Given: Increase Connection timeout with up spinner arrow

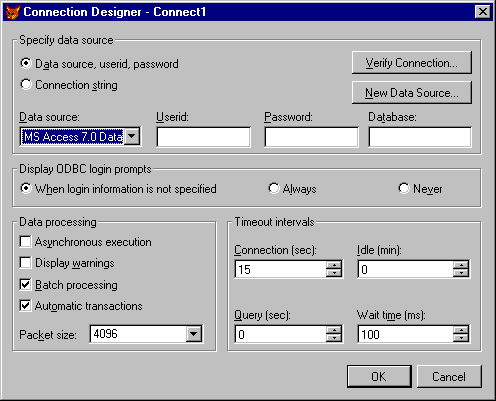Looking at the screenshot, I should [x=334, y=265].
